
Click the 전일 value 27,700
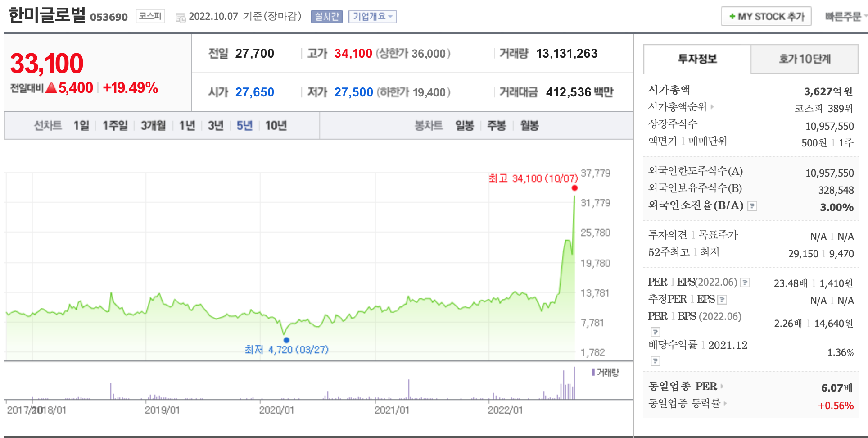254,54
